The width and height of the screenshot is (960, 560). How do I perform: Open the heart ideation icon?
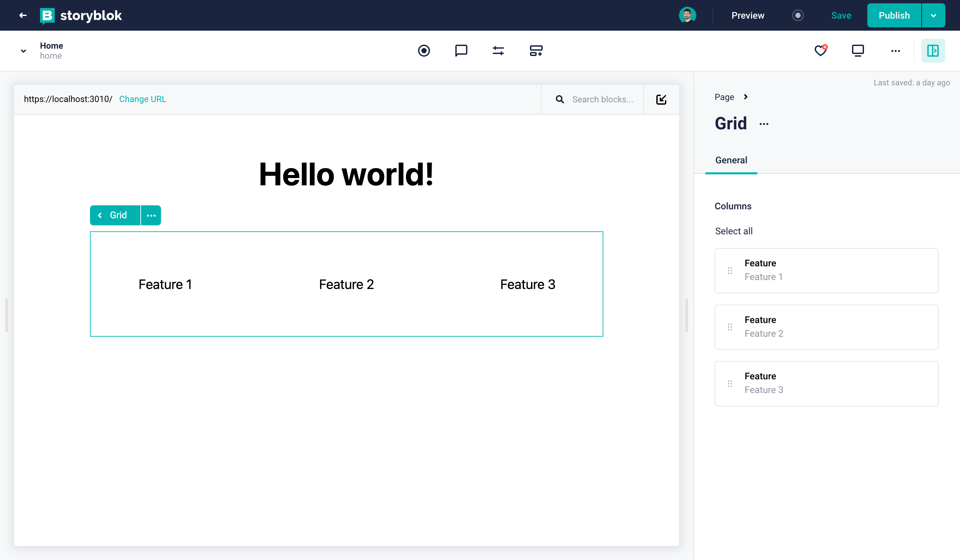[821, 50]
